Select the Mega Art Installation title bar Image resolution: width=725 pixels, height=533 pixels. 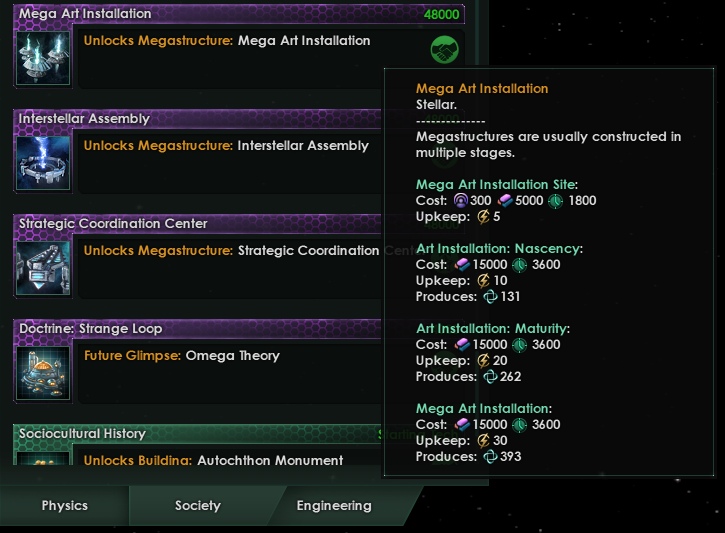(200, 14)
